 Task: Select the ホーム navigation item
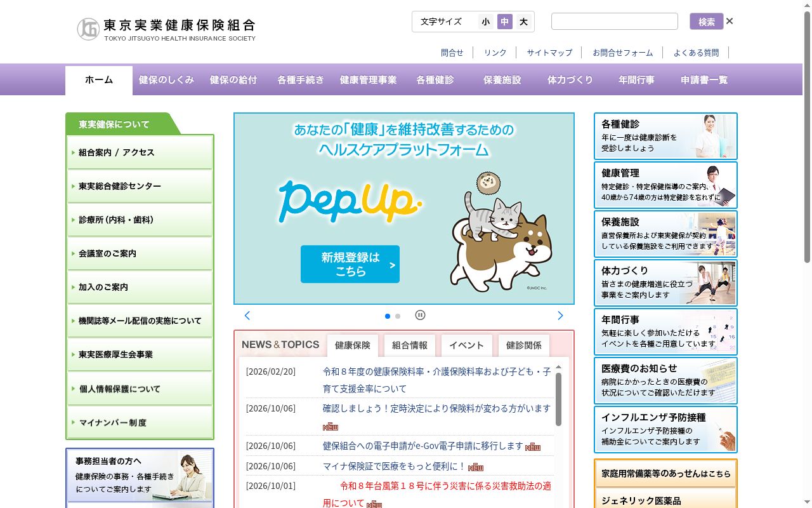(99, 80)
